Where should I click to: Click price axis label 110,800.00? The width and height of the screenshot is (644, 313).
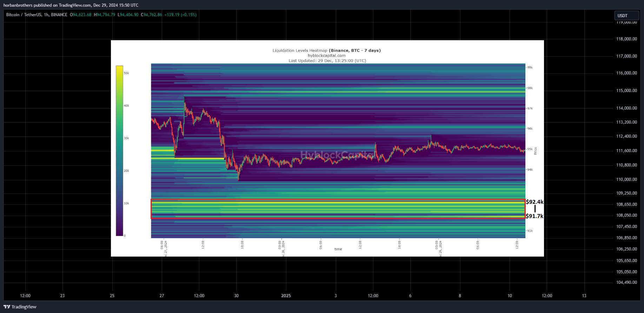(626, 165)
